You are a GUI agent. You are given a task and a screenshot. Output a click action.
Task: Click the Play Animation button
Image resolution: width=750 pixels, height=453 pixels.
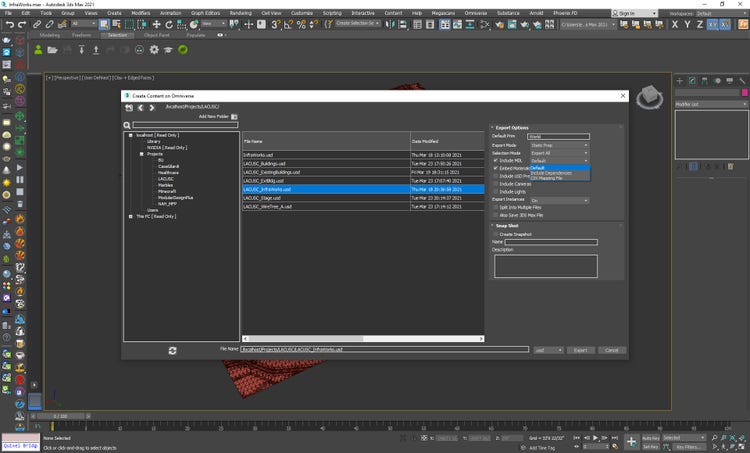pyautogui.click(x=596, y=437)
